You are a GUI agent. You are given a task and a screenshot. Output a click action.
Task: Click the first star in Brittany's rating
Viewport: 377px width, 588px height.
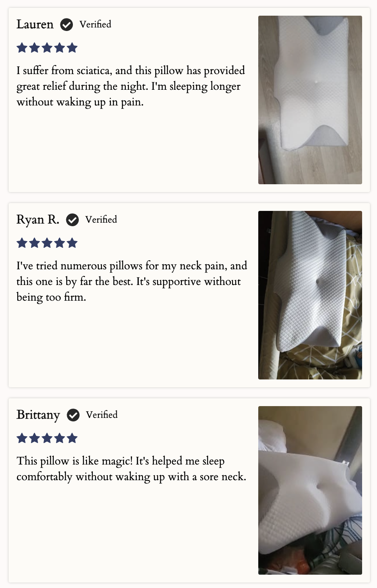pyautogui.click(x=22, y=439)
